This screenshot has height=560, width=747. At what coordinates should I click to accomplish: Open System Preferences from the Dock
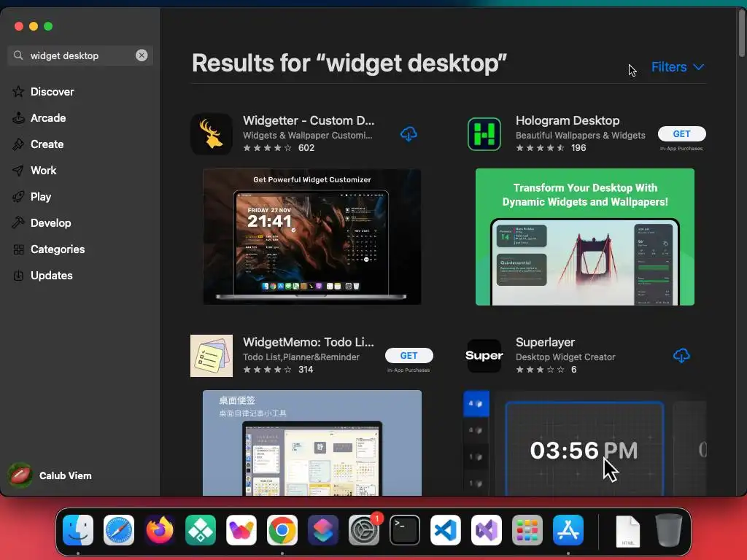pos(364,530)
